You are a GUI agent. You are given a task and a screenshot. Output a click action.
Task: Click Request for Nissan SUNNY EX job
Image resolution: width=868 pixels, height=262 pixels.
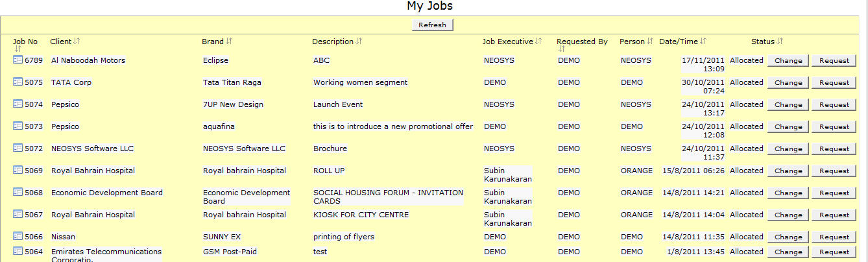(x=834, y=237)
